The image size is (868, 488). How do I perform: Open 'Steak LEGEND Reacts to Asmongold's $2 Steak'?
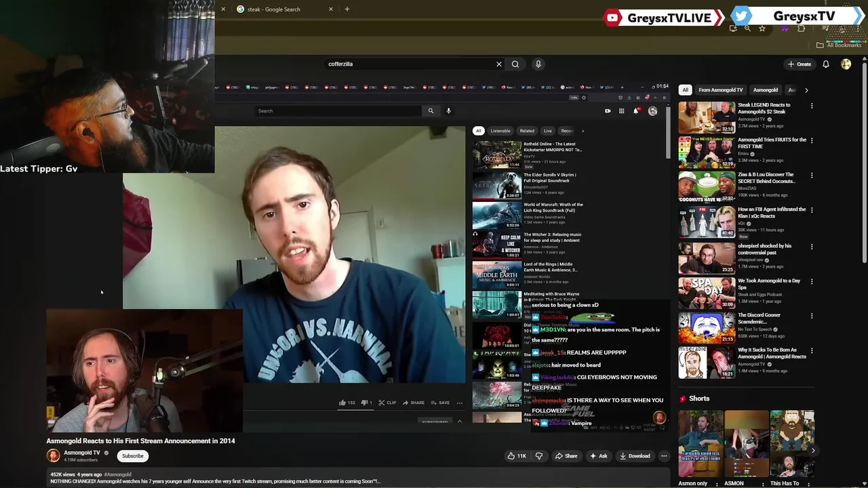[764, 108]
